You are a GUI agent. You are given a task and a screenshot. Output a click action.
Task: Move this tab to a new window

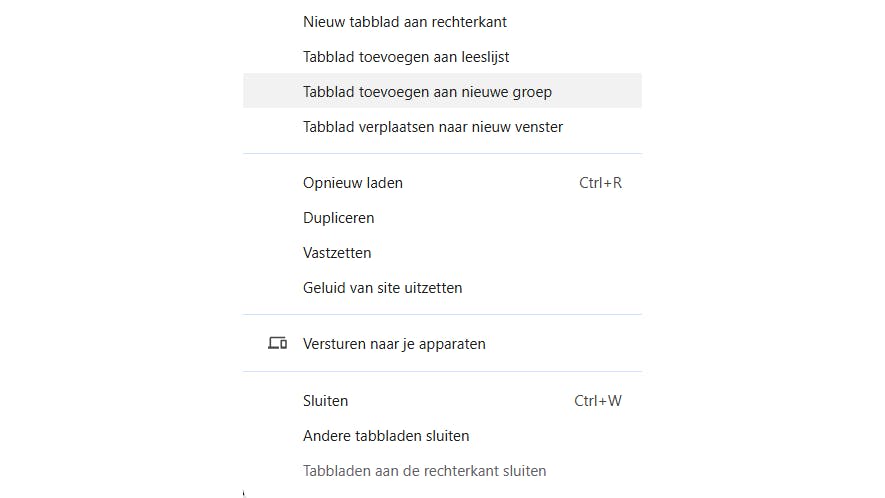432,127
